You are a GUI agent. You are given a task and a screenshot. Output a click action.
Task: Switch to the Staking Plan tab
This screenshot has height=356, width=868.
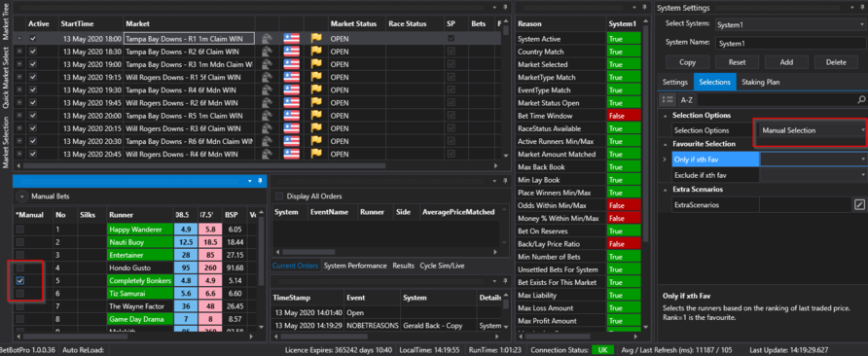[x=761, y=82]
